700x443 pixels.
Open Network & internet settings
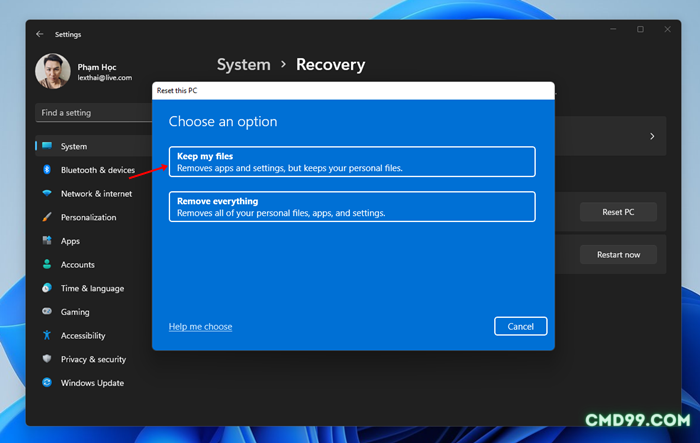94,193
